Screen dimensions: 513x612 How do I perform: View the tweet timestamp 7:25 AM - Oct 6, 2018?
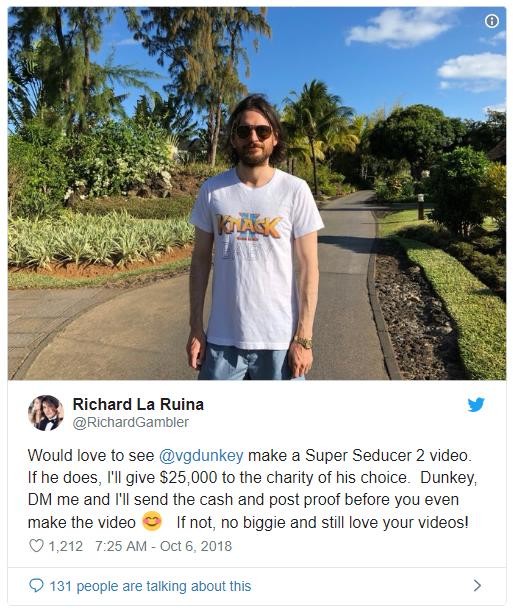point(163,546)
